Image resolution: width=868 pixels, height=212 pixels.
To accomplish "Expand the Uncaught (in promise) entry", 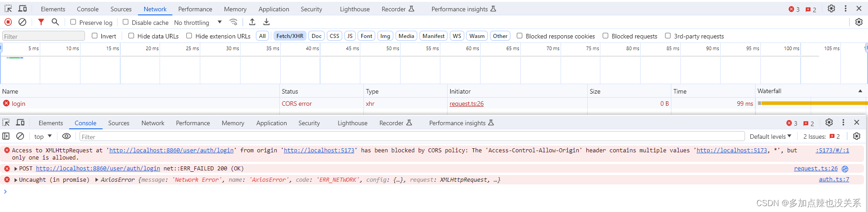I will pos(16,180).
